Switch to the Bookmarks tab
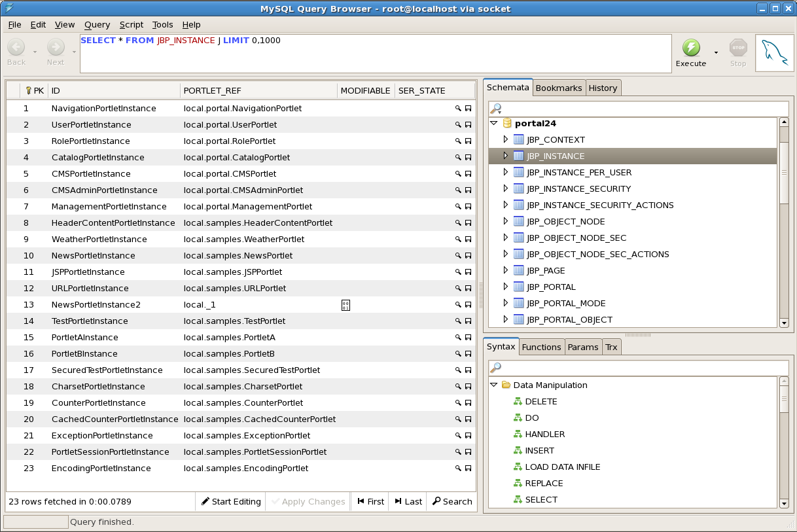Viewport: 797px width, 532px height. coord(558,88)
